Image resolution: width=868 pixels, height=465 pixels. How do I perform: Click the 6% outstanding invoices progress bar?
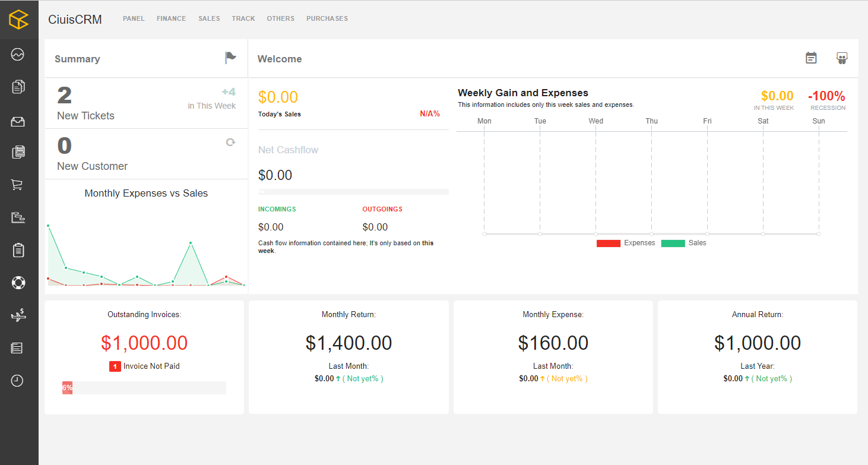144,388
